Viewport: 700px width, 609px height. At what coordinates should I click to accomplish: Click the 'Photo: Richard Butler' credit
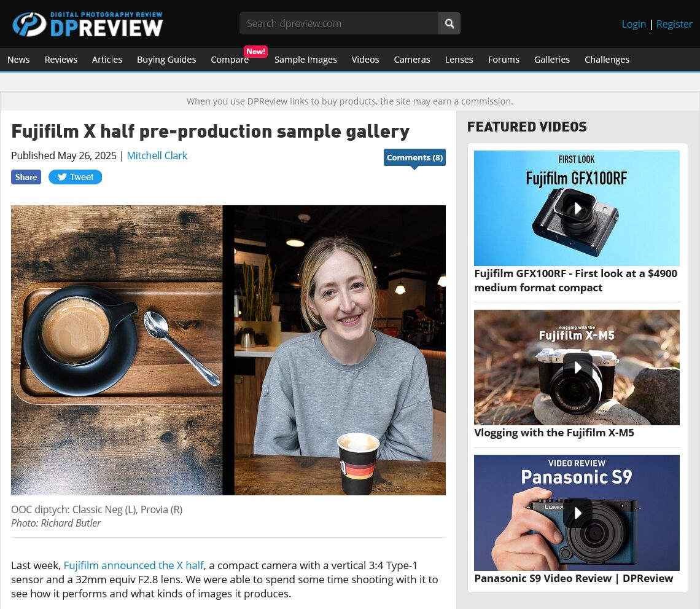(56, 523)
